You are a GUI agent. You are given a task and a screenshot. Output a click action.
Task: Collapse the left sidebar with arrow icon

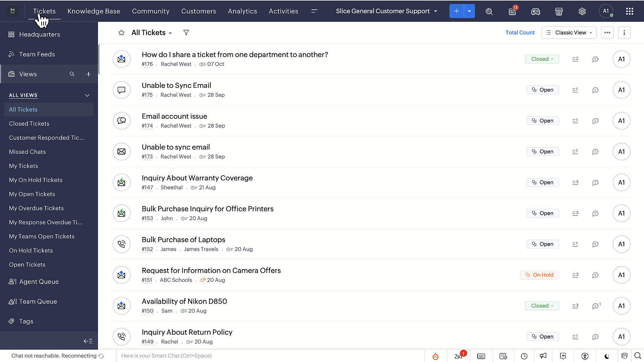point(88,341)
